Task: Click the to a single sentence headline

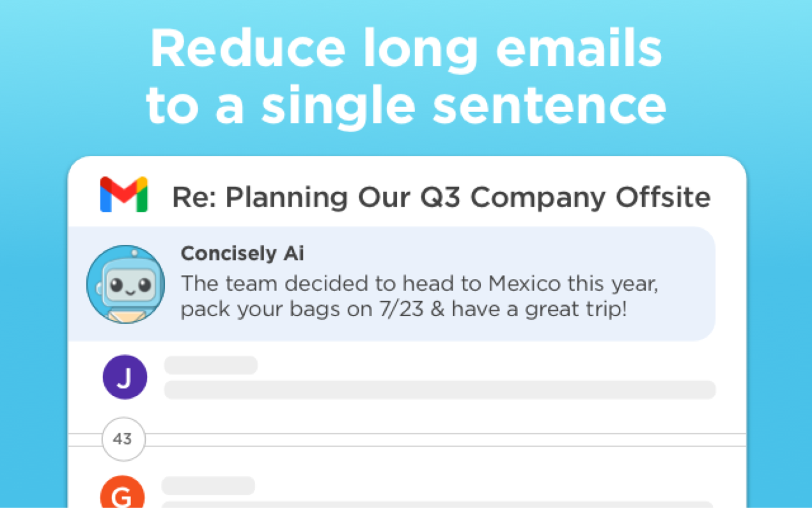Action: 406,105
